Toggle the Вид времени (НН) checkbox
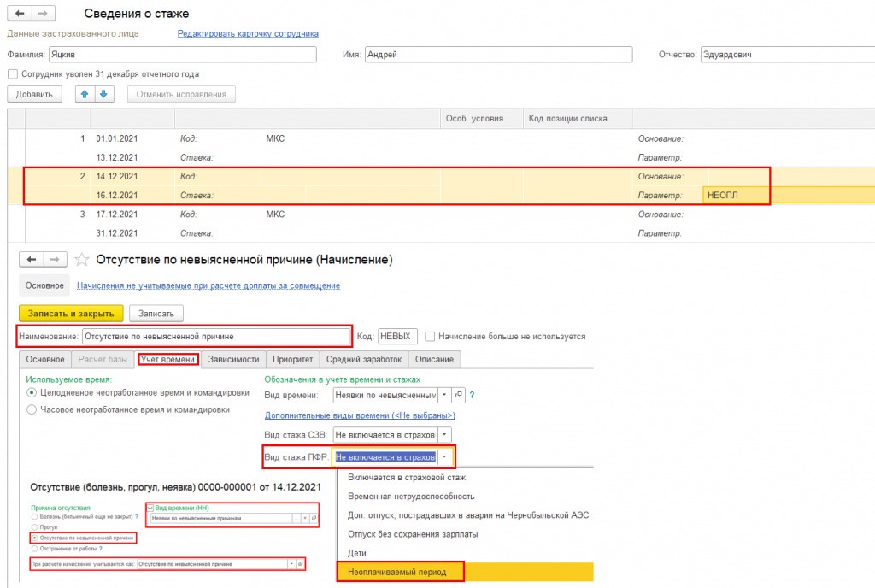Image resolution: width=875 pixels, height=588 pixels. pyautogui.click(x=150, y=508)
